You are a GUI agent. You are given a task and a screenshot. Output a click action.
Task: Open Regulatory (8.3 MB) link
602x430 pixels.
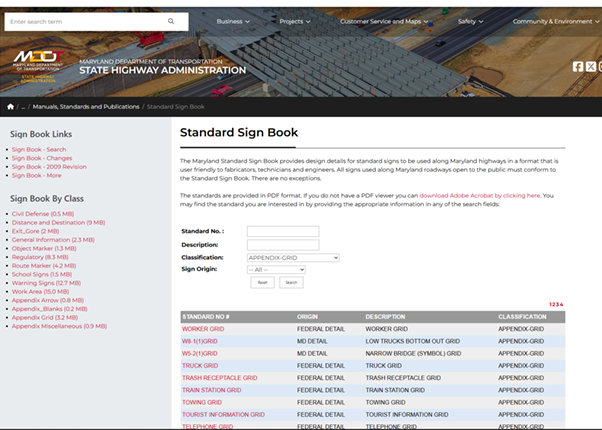(x=40, y=257)
